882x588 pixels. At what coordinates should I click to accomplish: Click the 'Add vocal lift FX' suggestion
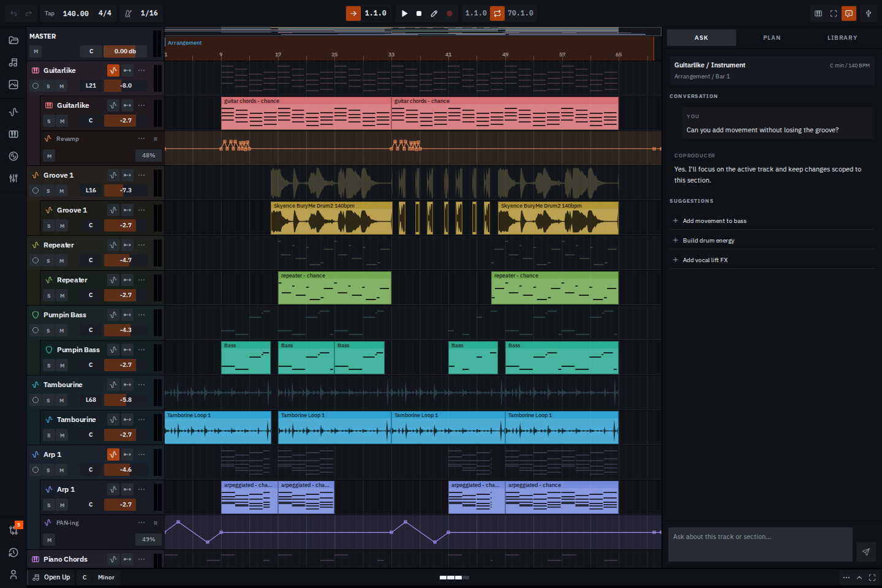772,260
